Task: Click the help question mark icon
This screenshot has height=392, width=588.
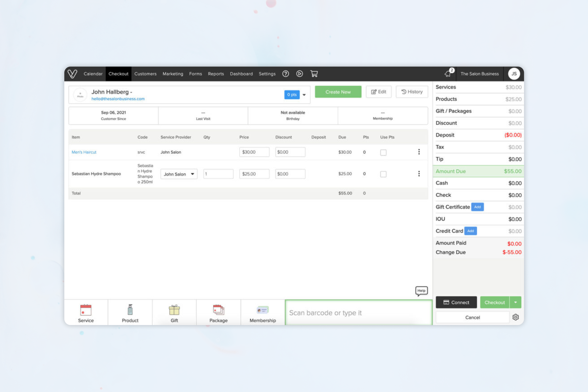Action: coord(285,74)
